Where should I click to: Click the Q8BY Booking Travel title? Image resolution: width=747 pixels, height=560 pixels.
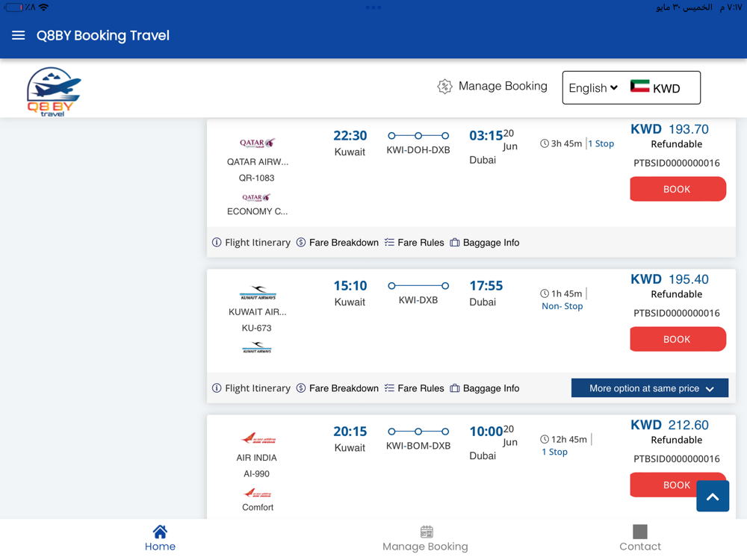[x=103, y=36]
